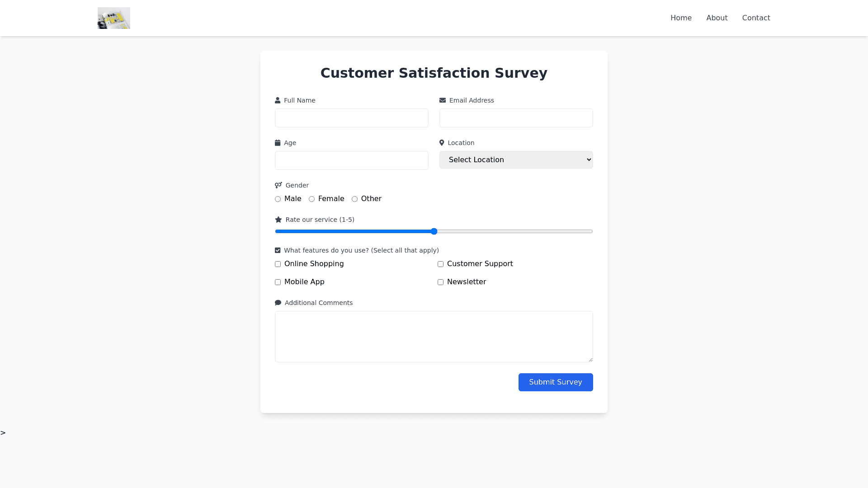Viewport: 868px width, 488px height.
Task: Select the Female gender radio button
Action: pos(311,199)
